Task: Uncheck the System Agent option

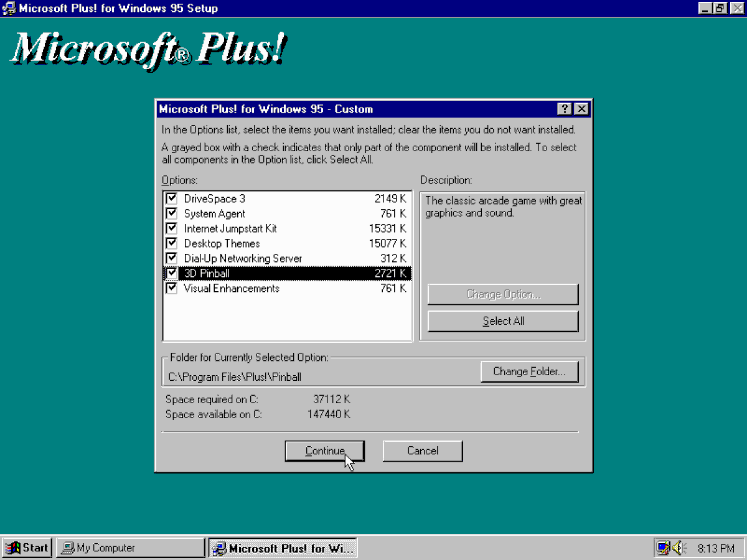Action: [x=172, y=213]
